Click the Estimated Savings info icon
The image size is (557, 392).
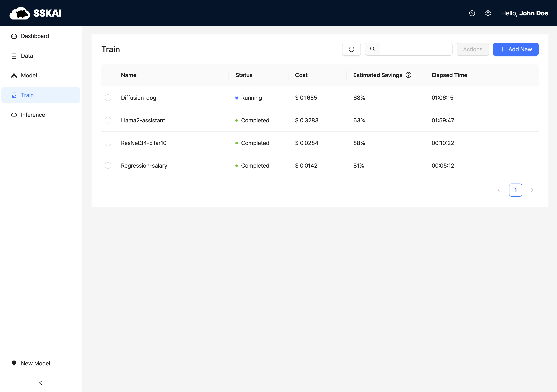coord(409,75)
